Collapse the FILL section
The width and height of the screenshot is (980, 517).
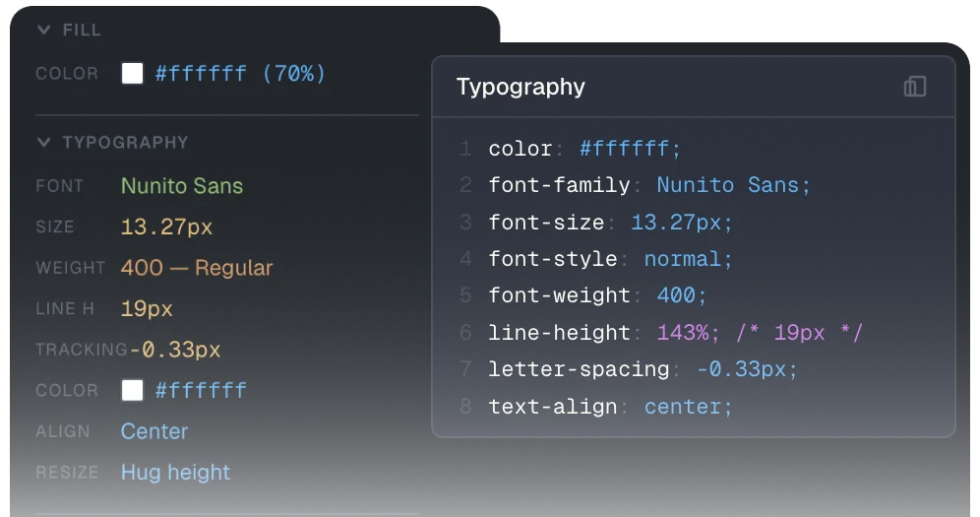click(43, 30)
